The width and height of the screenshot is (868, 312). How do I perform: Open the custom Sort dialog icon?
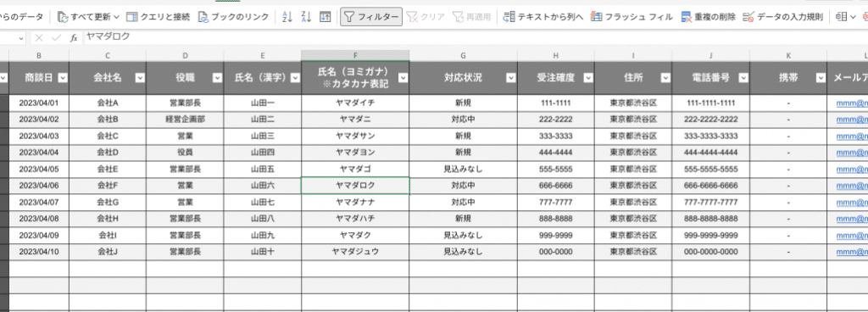click(x=325, y=17)
